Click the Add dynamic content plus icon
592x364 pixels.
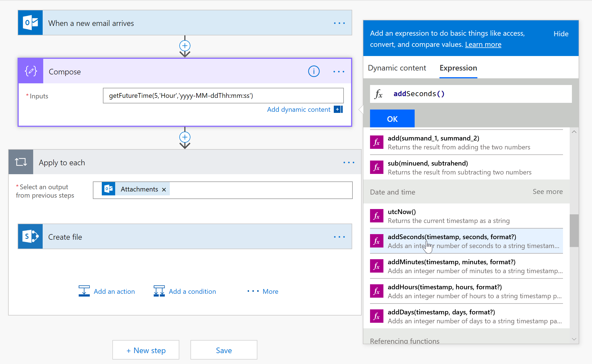pos(338,109)
